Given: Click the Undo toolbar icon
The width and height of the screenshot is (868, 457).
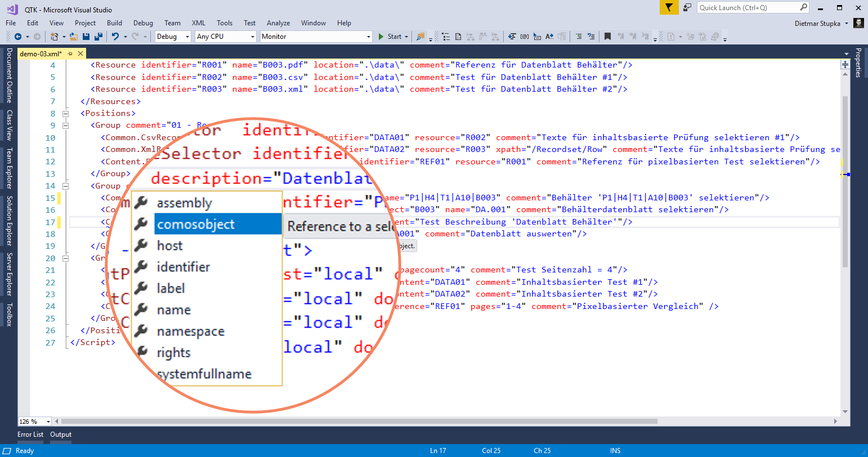Looking at the screenshot, I should [115, 37].
